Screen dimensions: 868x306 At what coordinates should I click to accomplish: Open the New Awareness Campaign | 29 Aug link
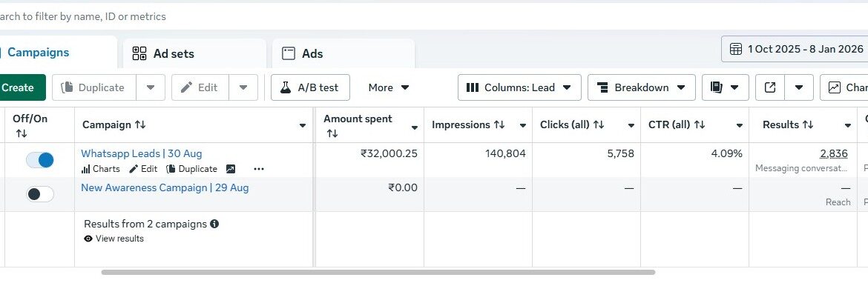(165, 187)
